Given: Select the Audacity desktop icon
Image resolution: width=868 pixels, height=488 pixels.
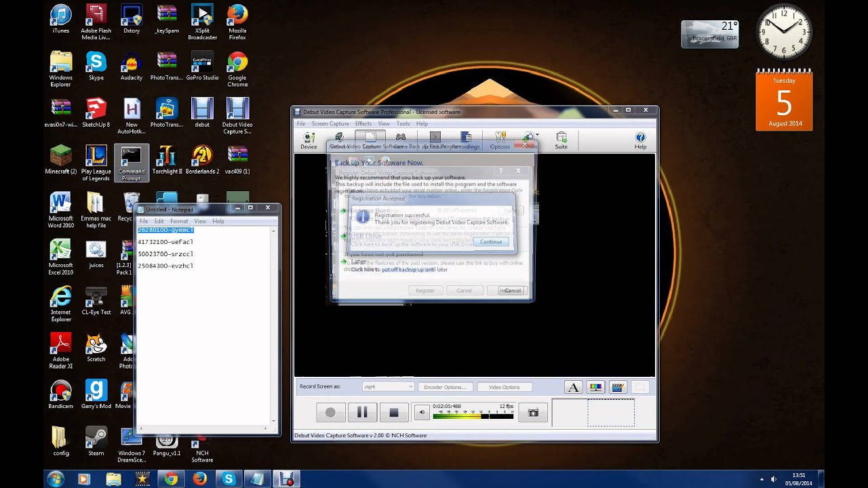Looking at the screenshot, I should click(x=132, y=66).
